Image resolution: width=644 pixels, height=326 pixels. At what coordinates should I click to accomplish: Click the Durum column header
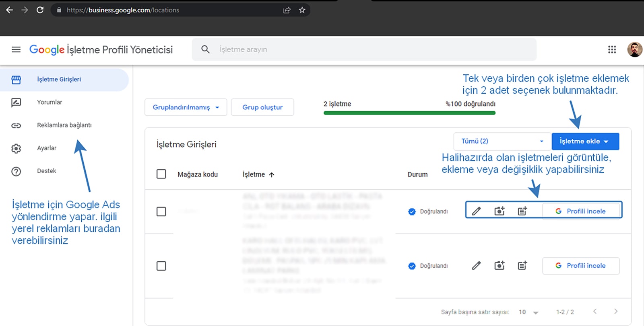[x=417, y=174]
